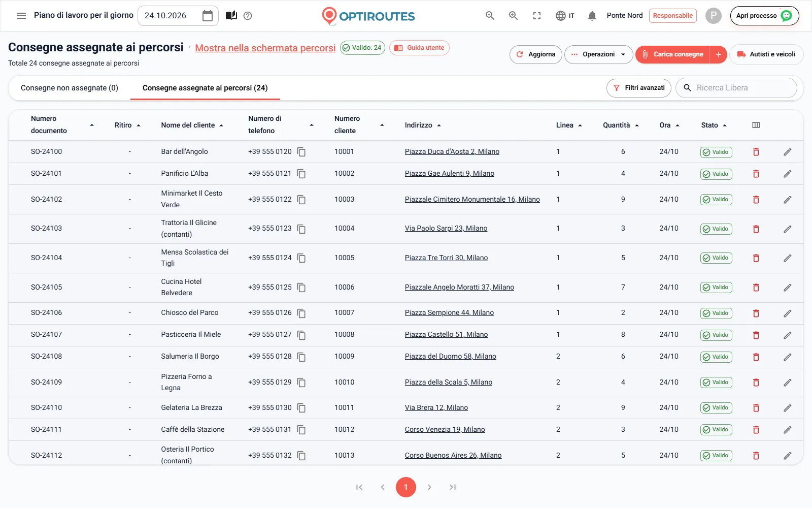The height and width of the screenshot is (508, 812).
Task: Open the hamburger main menu
Action: click(x=21, y=16)
